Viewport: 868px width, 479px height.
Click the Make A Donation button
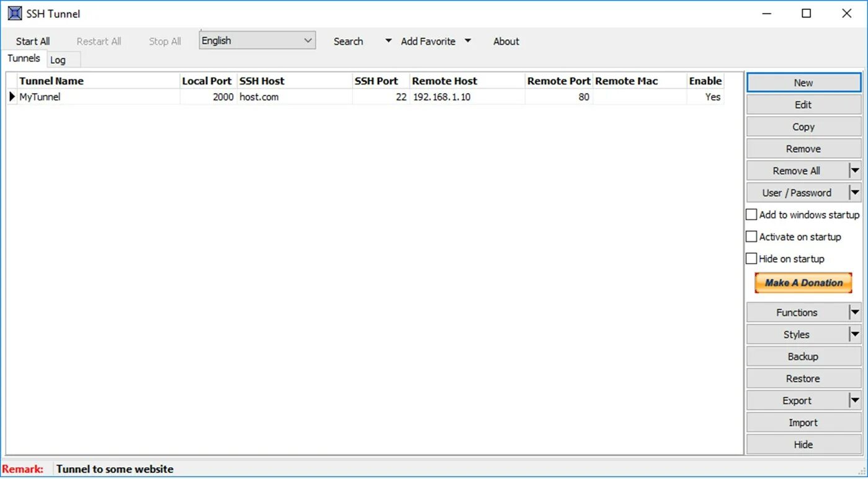(803, 282)
